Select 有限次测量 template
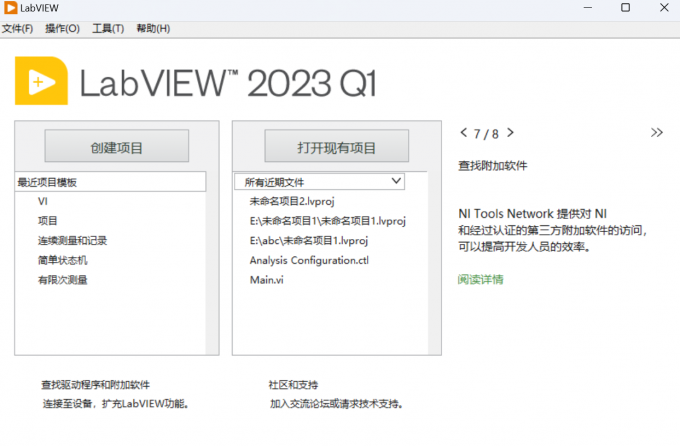This screenshot has width=680, height=446. 62,280
